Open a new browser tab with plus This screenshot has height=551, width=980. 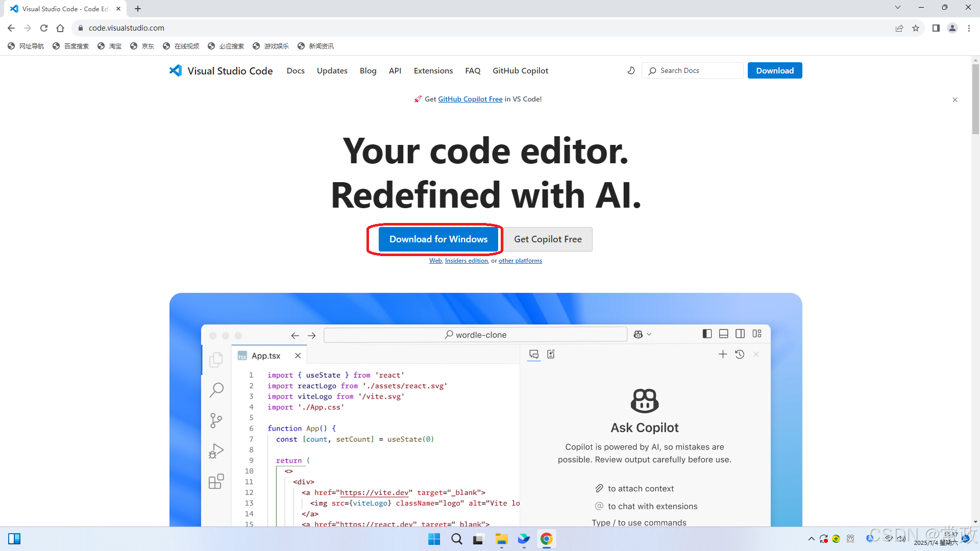click(138, 9)
